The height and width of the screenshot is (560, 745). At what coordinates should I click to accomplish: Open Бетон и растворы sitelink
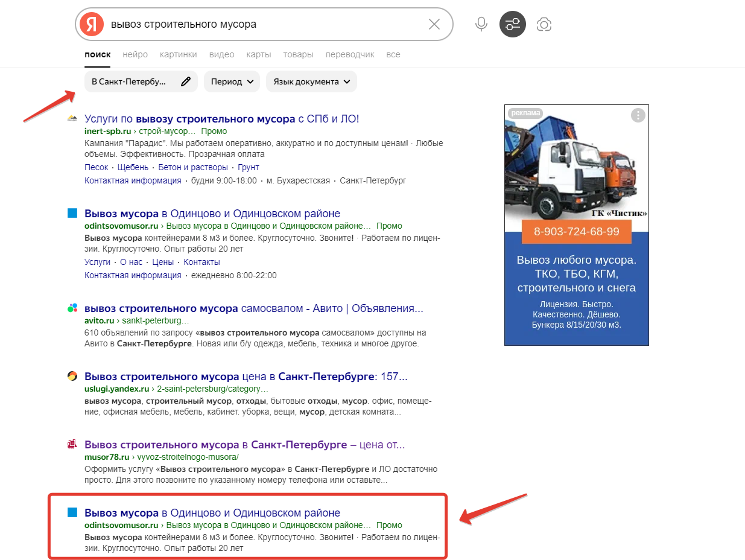pyautogui.click(x=193, y=167)
